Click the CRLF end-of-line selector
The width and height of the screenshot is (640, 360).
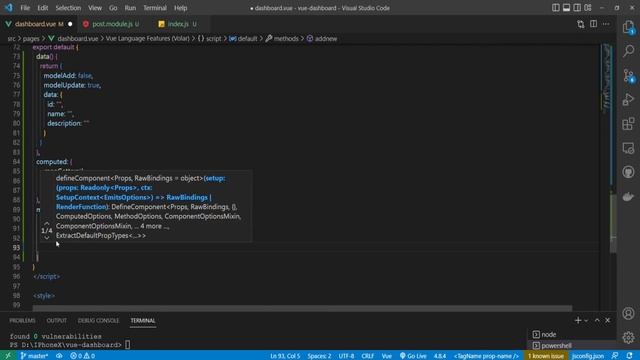tap(367, 356)
